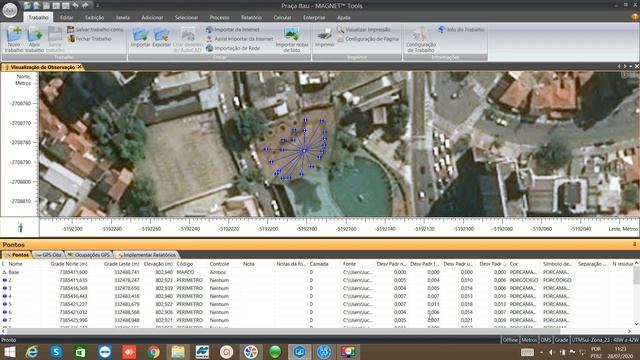Select the Base row in points table
This screenshot has width=640, height=360.
tap(318, 272)
